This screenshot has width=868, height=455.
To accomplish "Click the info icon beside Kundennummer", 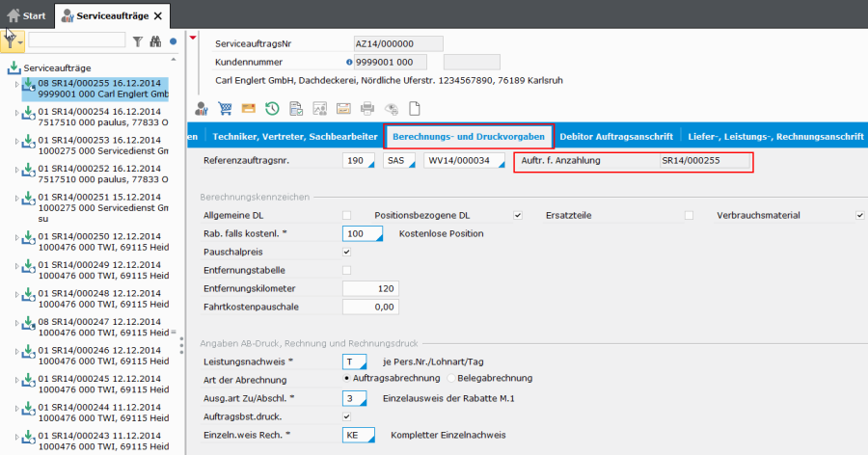I will click(349, 62).
